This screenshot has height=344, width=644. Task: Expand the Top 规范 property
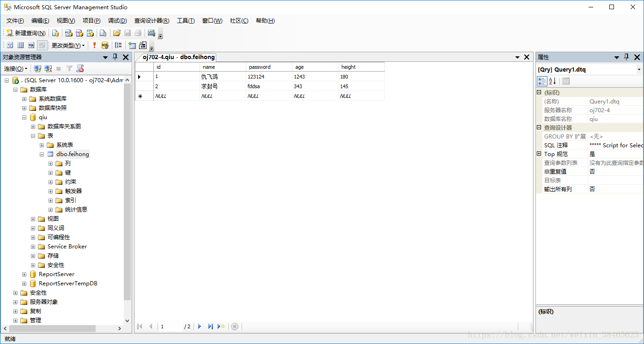pyautogui.click(x=539, y=154)
